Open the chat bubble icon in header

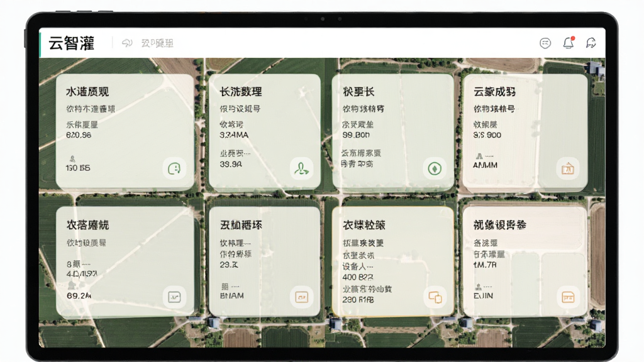pyautogui.click(x=545, y=43)
